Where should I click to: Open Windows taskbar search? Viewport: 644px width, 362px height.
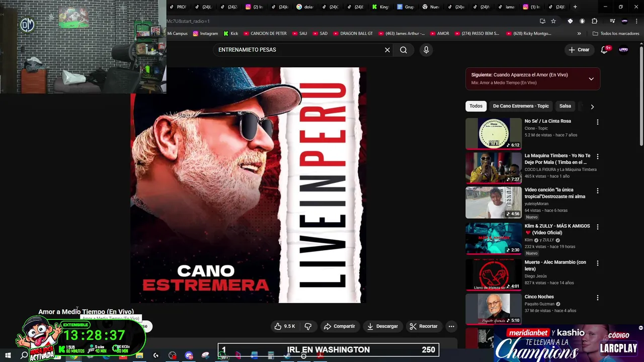(24, 355)
